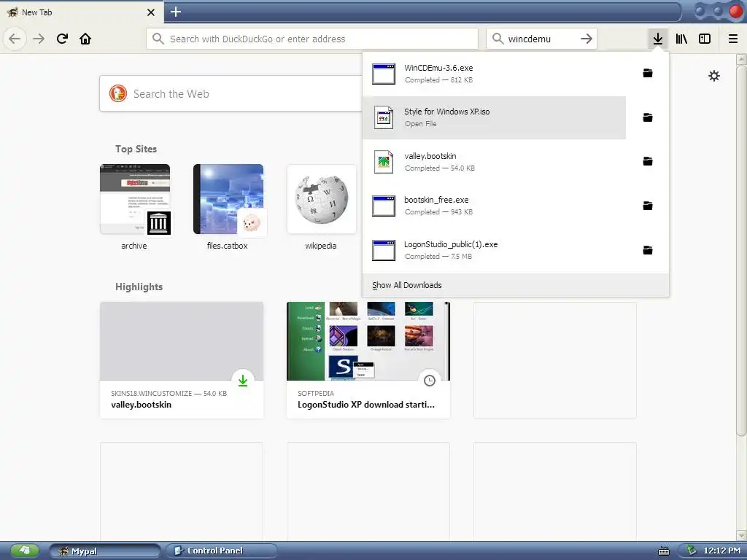Open the WinCDEmu-3.6.exe download entry
Screen dimensions: 747x560
[494, 74]
